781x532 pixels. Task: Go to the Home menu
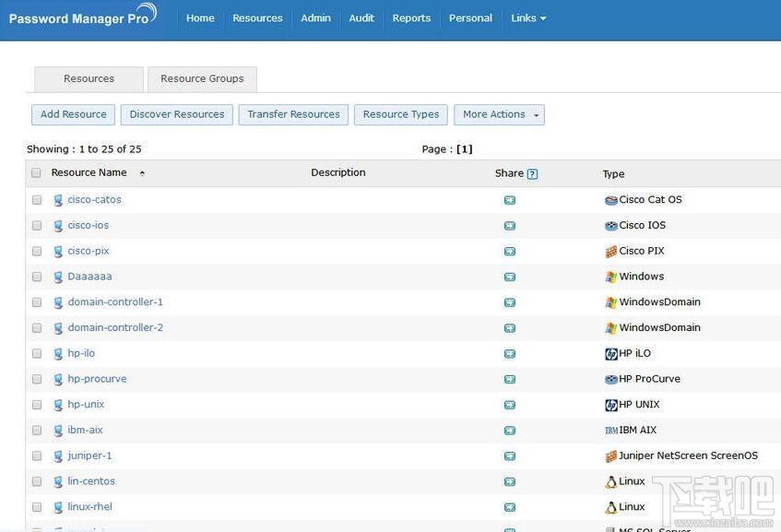pyautogui.click(x=200, y=18)
